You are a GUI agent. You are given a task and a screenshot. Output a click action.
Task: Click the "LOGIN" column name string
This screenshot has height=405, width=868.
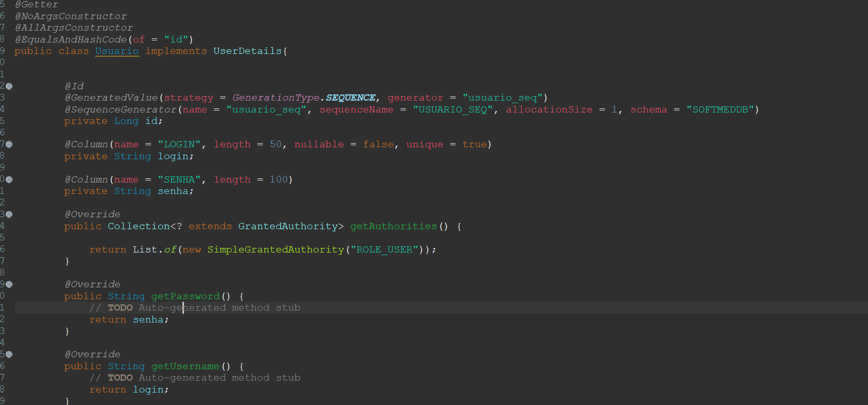(x=179, y=144)
